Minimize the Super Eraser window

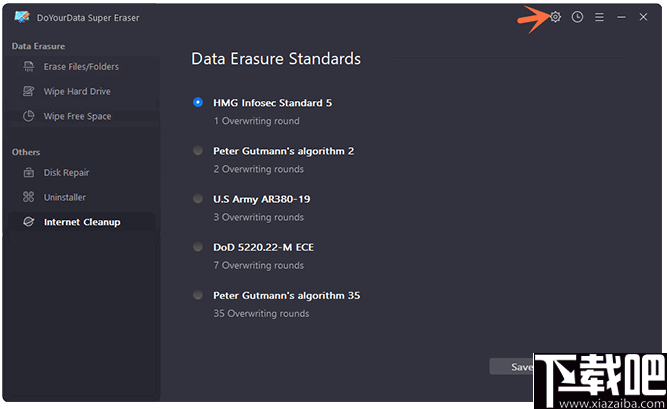pos(621,17)
